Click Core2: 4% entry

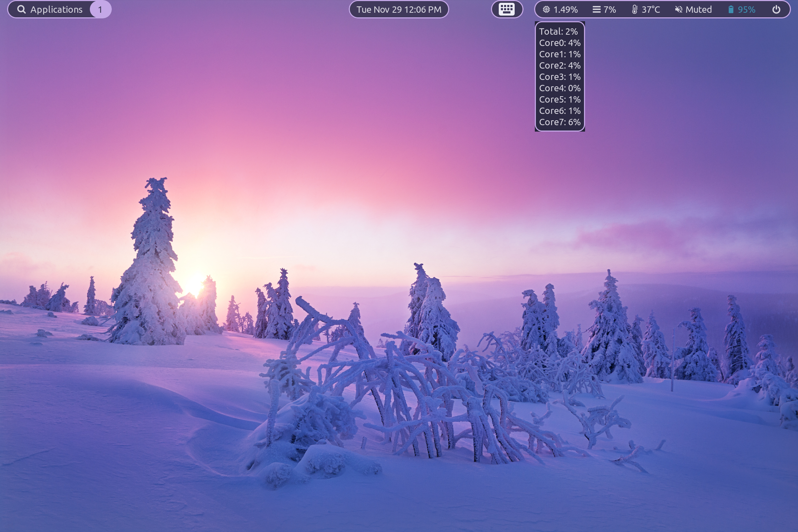pyautogui.click(x=560, y=65)
